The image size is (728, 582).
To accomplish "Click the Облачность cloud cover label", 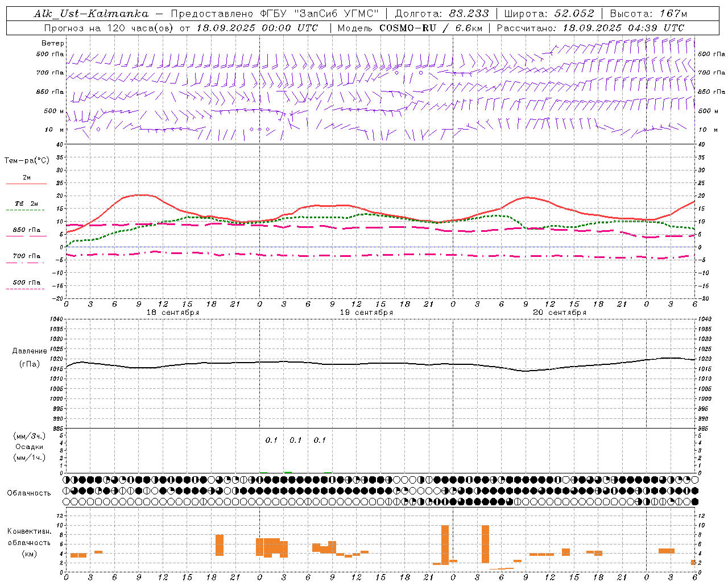I will [x=29, y=493].
